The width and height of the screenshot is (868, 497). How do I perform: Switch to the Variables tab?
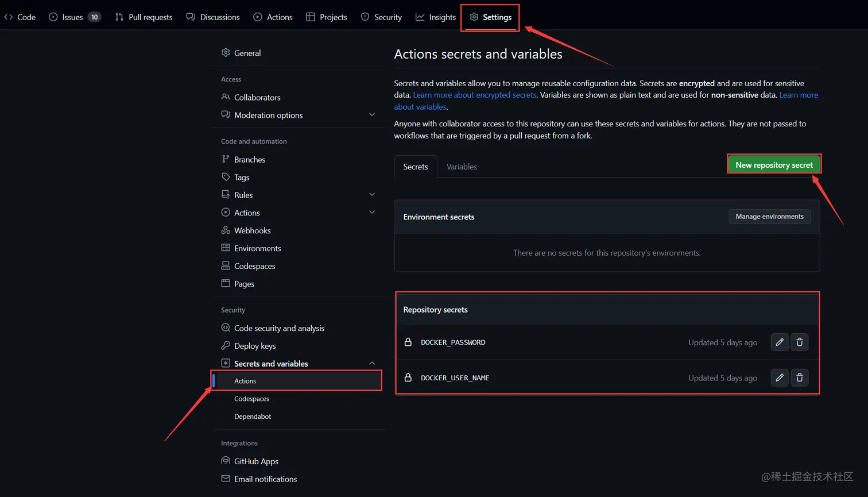tap(462, 167)
